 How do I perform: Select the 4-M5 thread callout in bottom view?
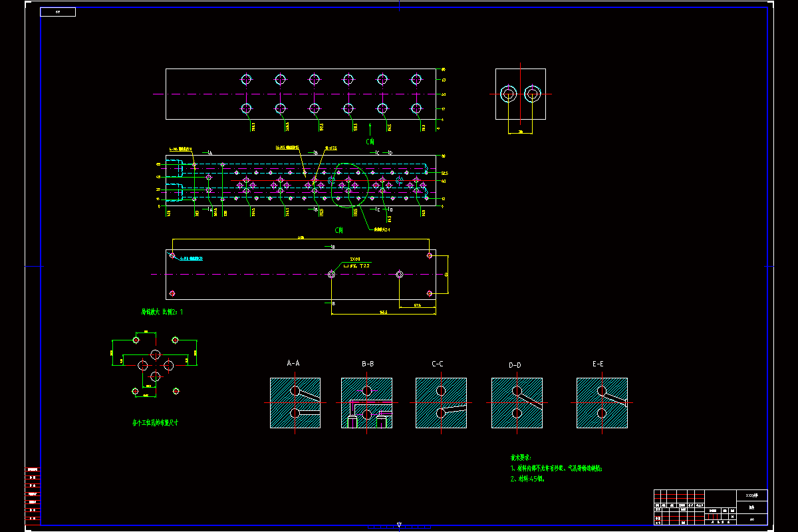coord(191,259)
